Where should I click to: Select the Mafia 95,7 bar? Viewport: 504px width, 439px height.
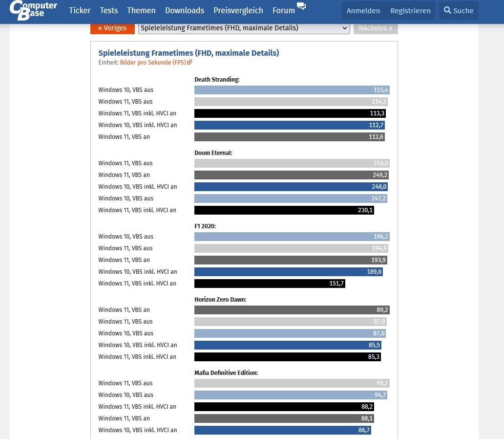coord(292,383)
